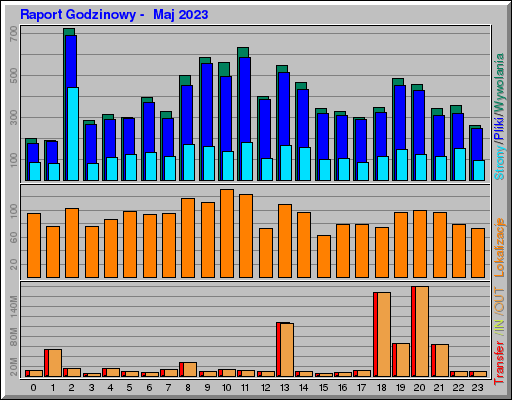Screen dimensions: 512x400
Task: Click hour label 8 on the x-axis
Action: pyautogui.click(x=188, y=388)
